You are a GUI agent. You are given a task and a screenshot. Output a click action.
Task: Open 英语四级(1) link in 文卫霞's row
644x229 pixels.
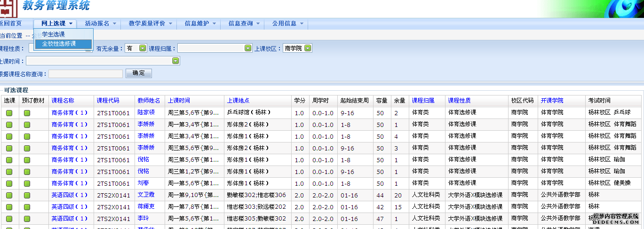coord(70,195)
